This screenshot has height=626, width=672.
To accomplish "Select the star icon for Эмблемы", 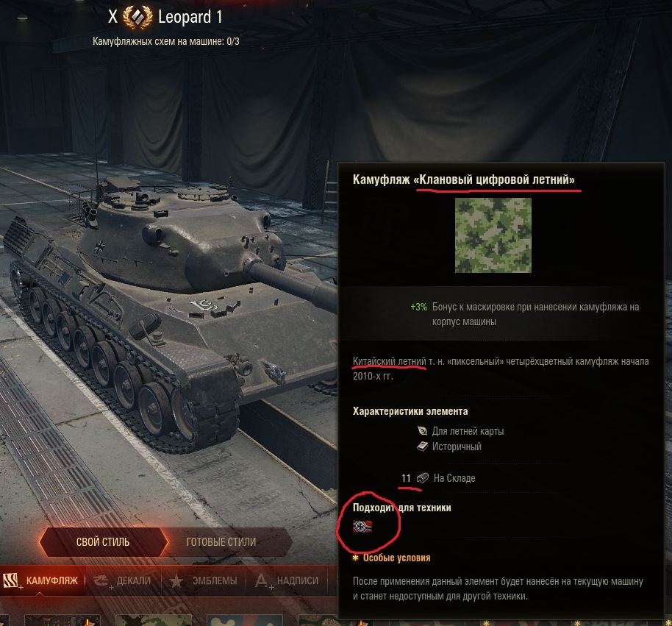I will (x=176, y=581).
